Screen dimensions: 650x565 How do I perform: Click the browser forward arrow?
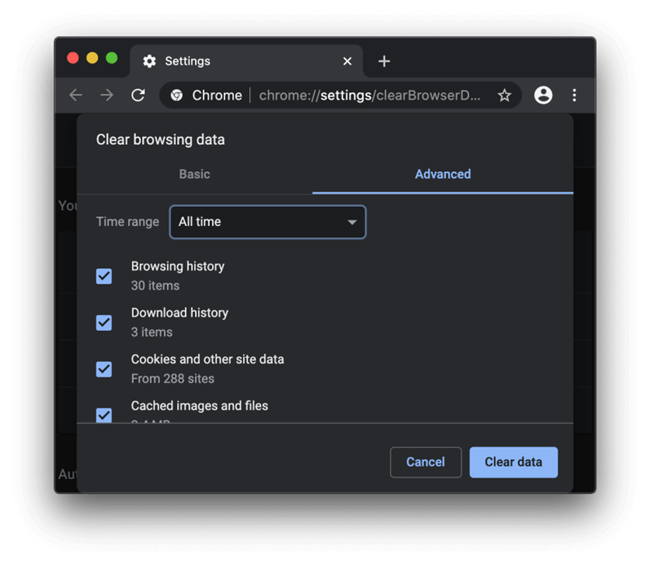click(107, 95)
